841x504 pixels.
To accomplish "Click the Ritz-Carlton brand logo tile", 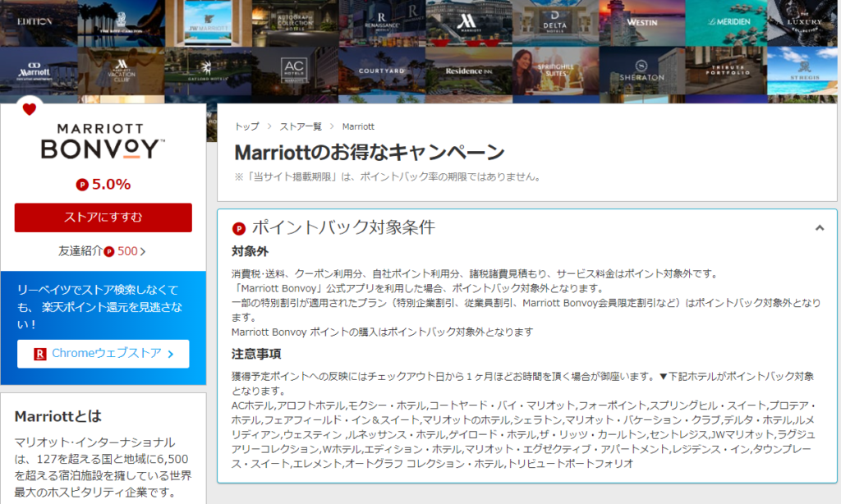I will pyautogui.click(x=122, y=23).
